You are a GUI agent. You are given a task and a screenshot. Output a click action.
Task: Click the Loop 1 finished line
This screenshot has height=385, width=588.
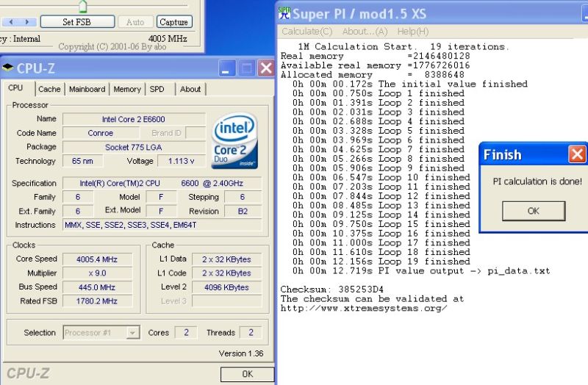point(379,93)
